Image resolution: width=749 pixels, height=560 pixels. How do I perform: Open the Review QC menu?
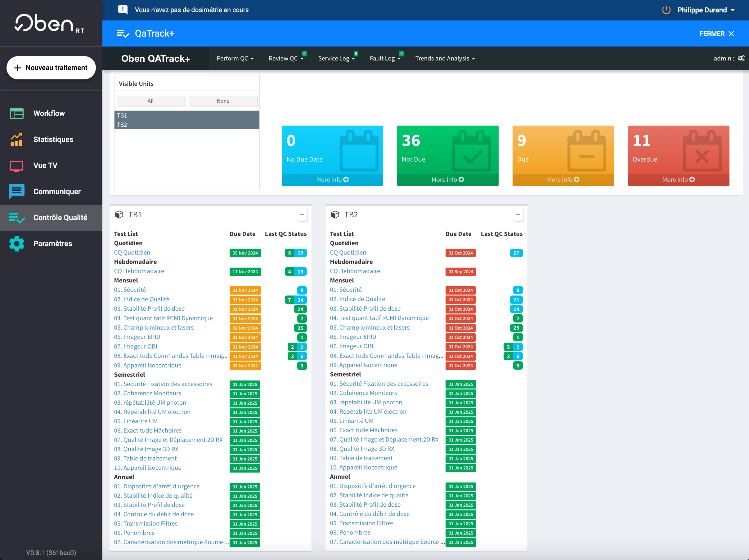click(x=285, y=58)
